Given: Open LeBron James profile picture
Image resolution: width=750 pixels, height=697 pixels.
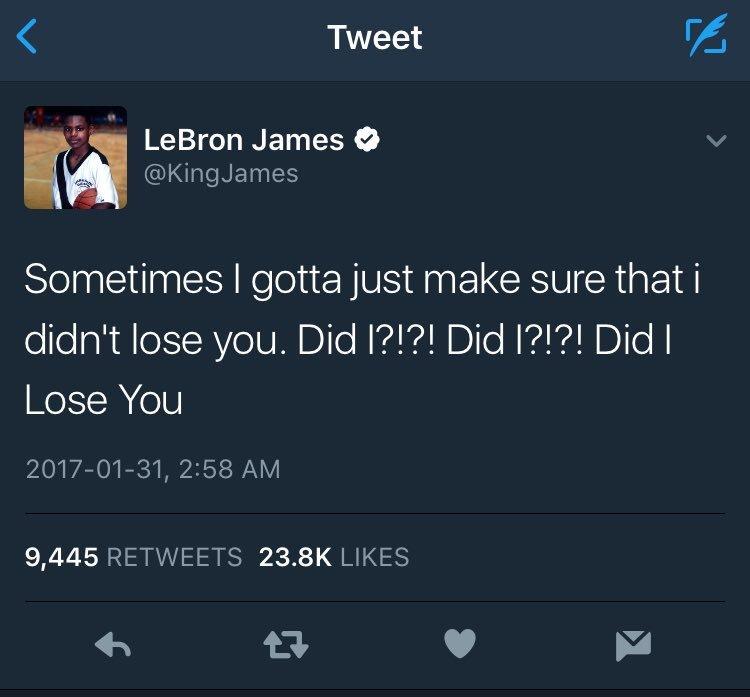Looking at the screenshot, I should [x=76, y=157].
